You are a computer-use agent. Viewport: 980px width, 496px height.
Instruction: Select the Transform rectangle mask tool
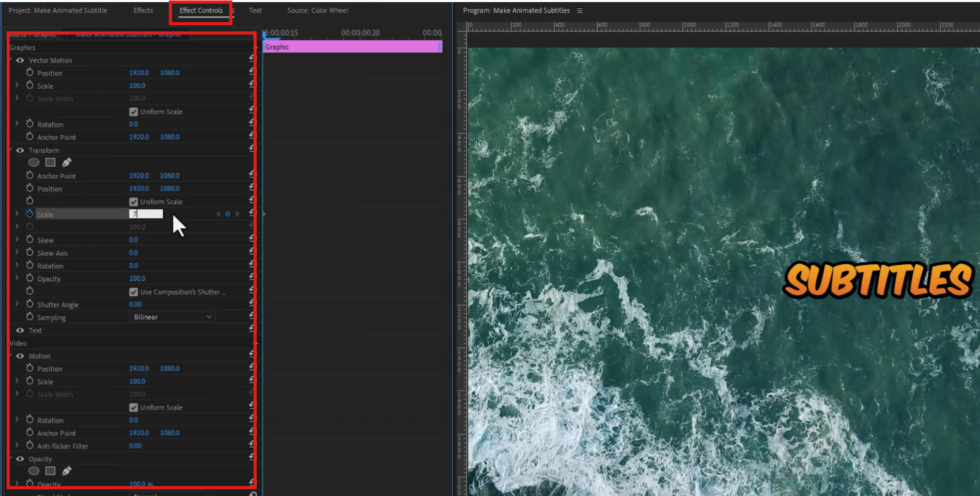coord(50,163)
